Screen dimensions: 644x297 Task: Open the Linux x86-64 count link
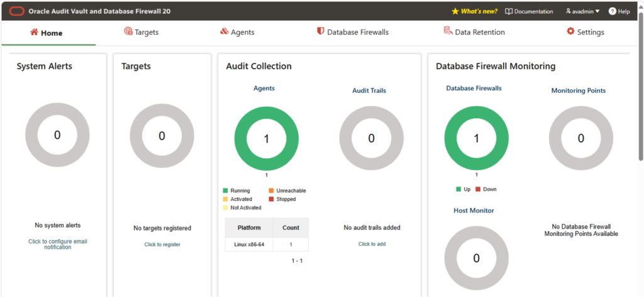pos(291,244)
